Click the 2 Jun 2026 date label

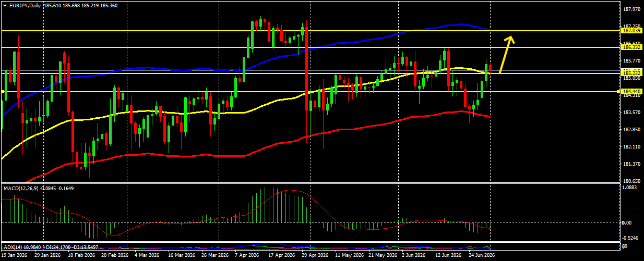[x=414, y=256]
